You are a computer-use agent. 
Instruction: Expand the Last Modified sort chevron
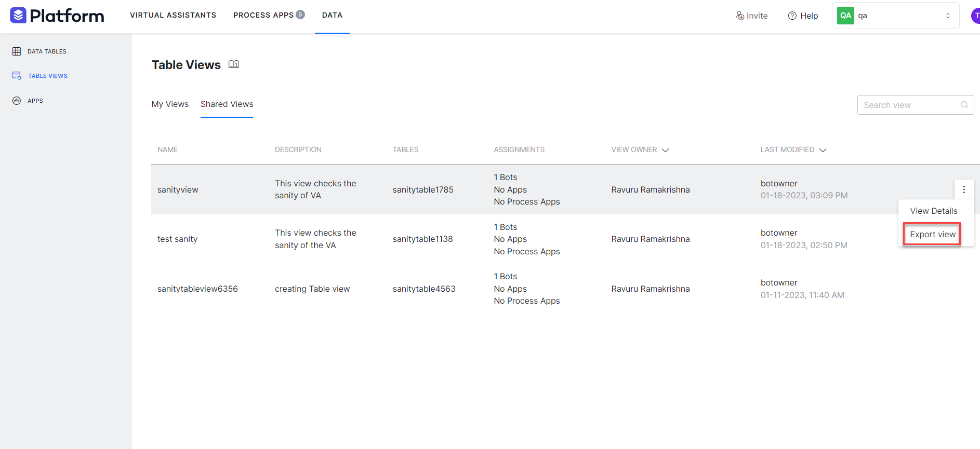click(823, 150)
